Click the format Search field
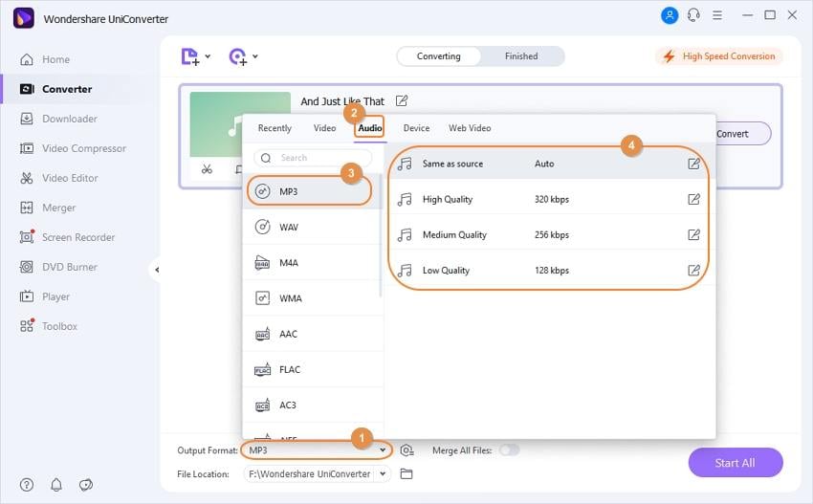This screenshot has width=813, height=504. tap(313, 158)
